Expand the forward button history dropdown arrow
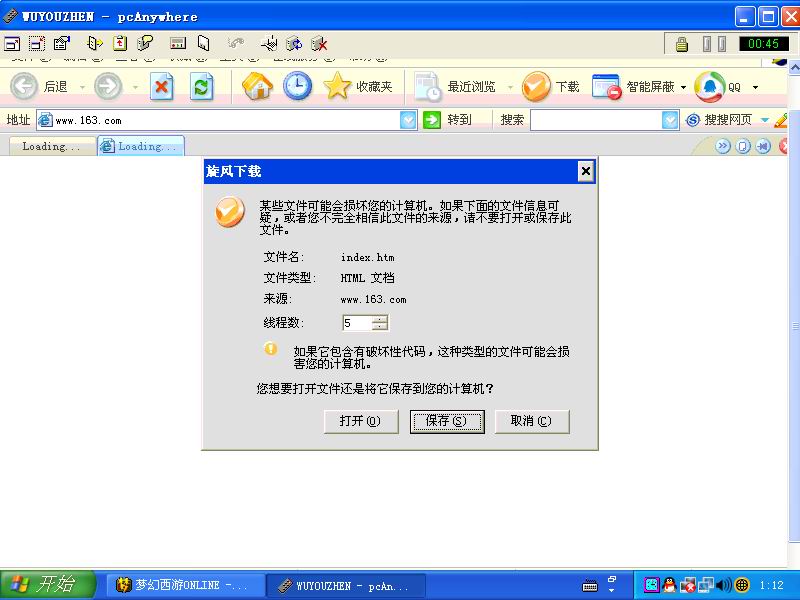This screenshot has width=800, height=600. click(135, 87)
